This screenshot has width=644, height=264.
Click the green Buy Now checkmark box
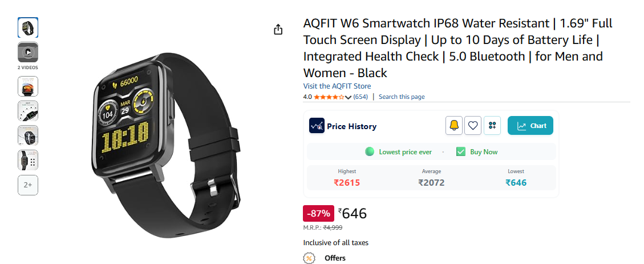tap(461, 152)
